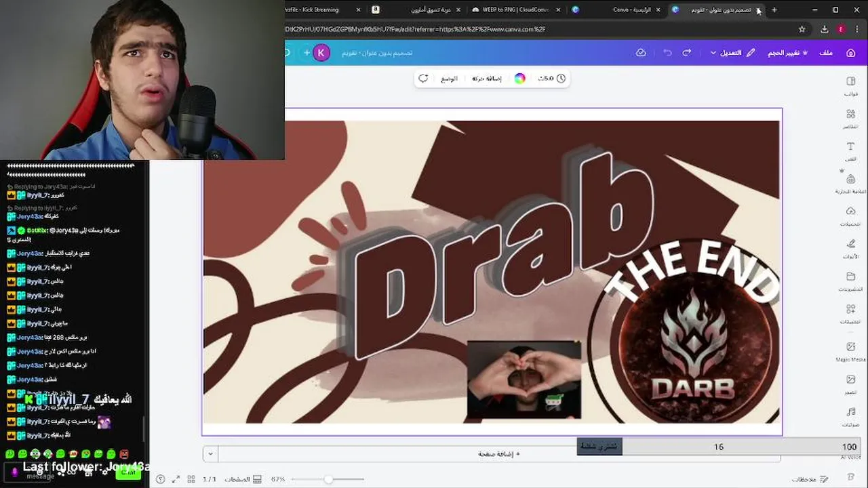The height and width of the screenshot is (488, 868).
Task: Close the Kick Streaming tab
Action: pyautogui.click(x=358, y=9)
